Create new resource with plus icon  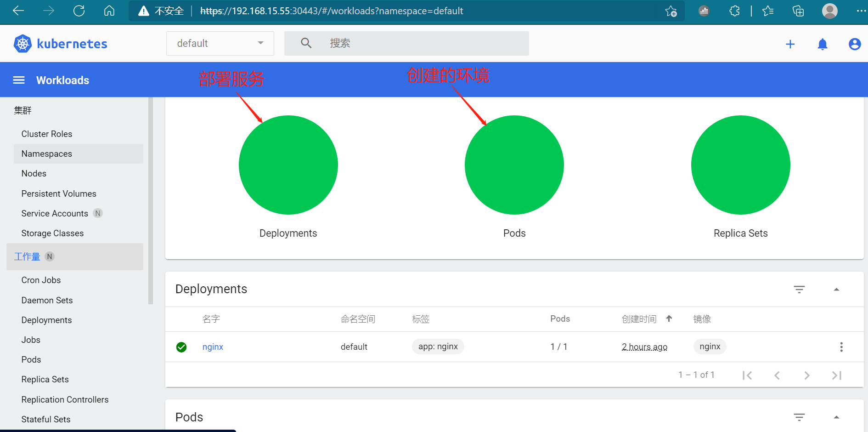790,44
